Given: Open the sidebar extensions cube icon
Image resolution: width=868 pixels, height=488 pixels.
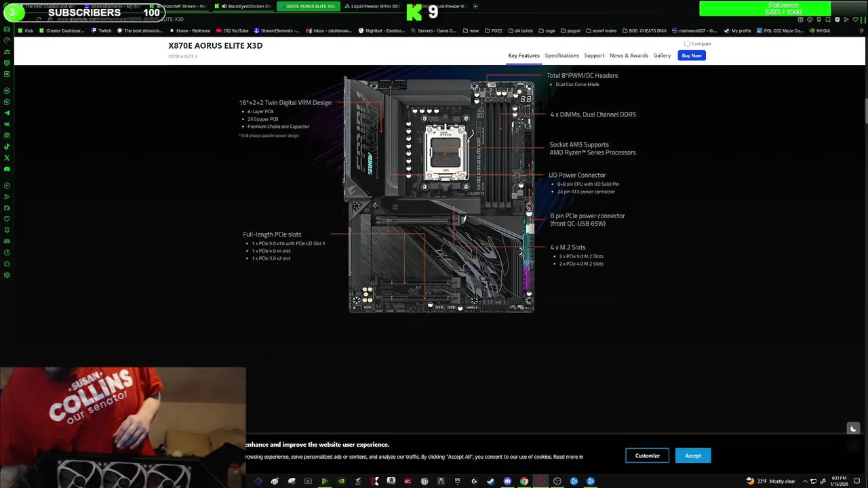Looking at the screenshot, I should (x=7, y=264).
